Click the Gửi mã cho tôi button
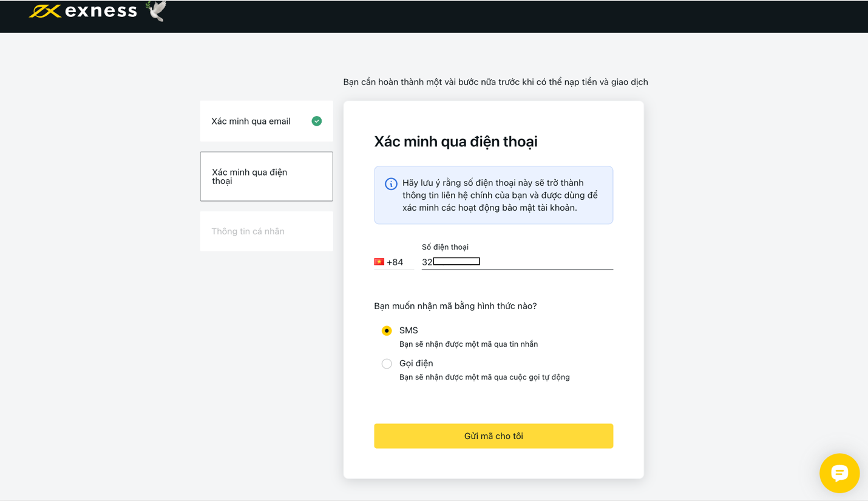The width and height of the screenshot is (868, 501). click(493, 436)
